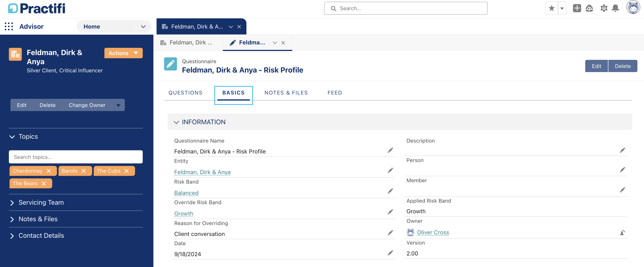Open the Setup gear icon
Screen dimensions: 644x267
click(604, 8)
